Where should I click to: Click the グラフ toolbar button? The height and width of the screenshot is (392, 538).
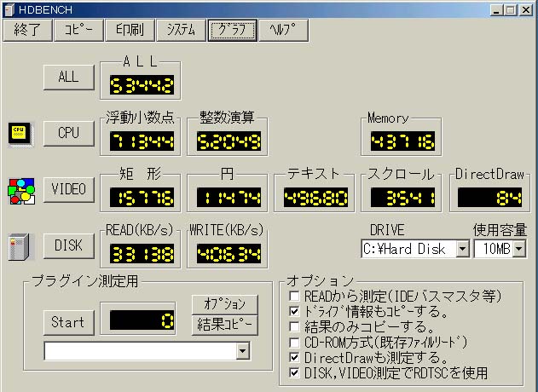pos(232,30)
